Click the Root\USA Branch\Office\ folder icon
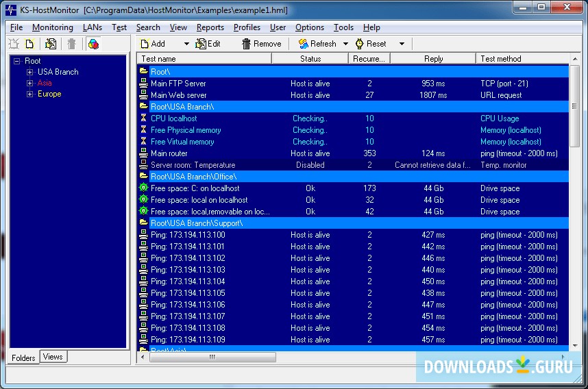 143,176
